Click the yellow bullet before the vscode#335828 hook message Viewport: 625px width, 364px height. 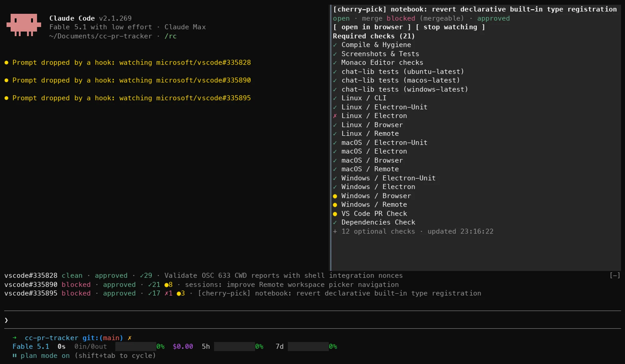pyautogui.click(x=6, y=62)
